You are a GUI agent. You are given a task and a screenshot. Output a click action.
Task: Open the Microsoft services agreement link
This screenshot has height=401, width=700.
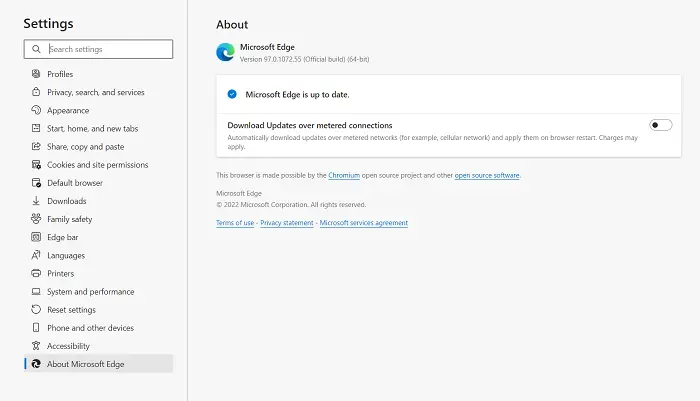363,223
